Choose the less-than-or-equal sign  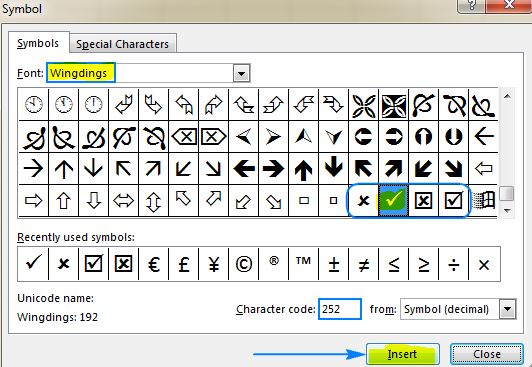click(x=394, y=264)
